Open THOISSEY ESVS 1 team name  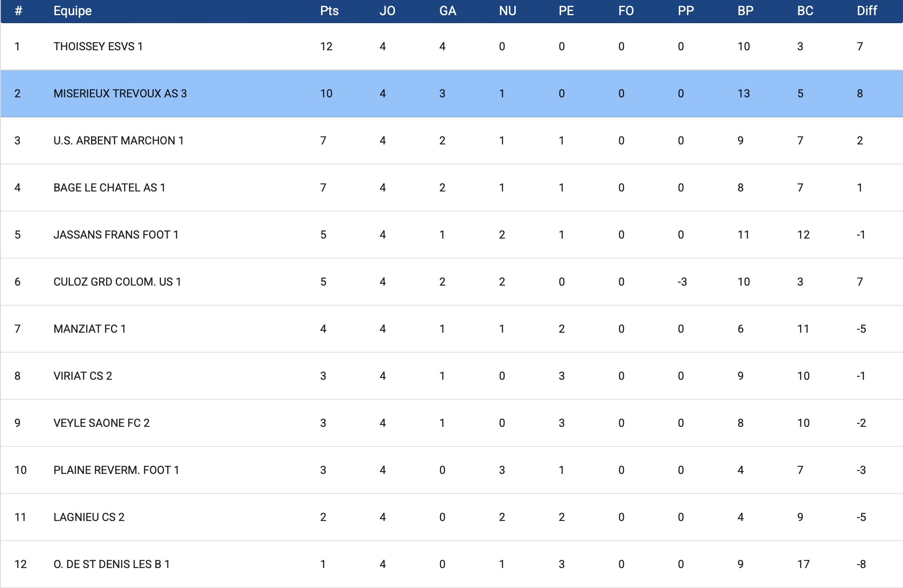98,47
